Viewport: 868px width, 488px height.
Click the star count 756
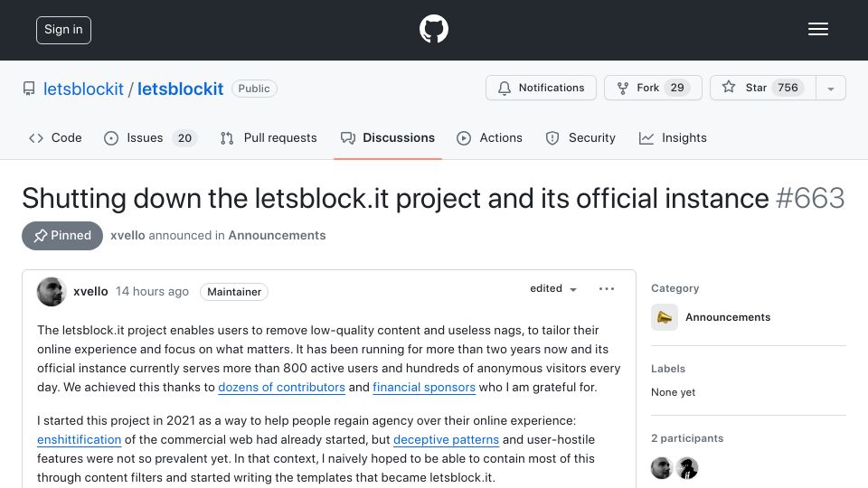tap(788, 88)
